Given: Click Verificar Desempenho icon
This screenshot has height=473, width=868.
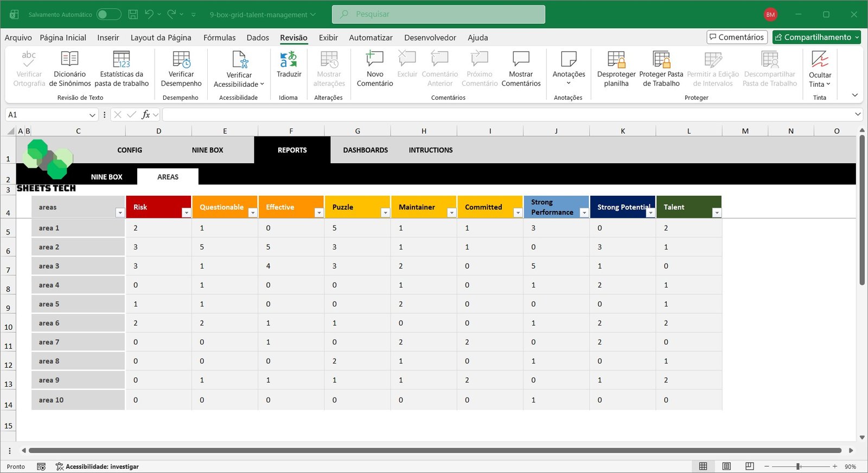Looking at the screenshot, I should [x=181, y=58].
